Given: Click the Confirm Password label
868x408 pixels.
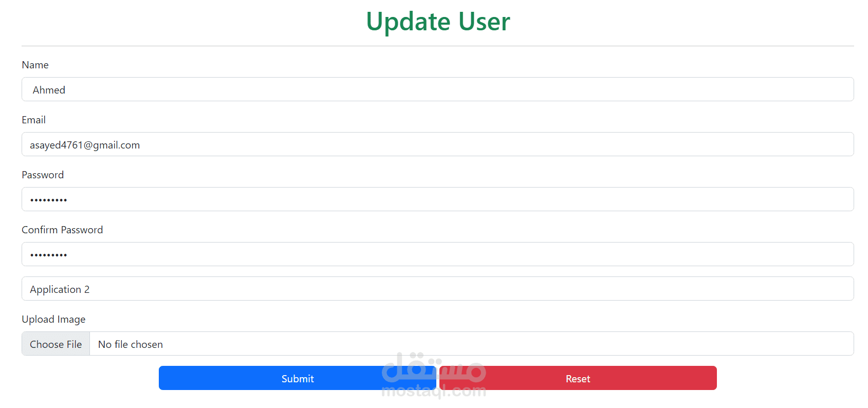Looking at the screenshot, I should coord(62,230).
